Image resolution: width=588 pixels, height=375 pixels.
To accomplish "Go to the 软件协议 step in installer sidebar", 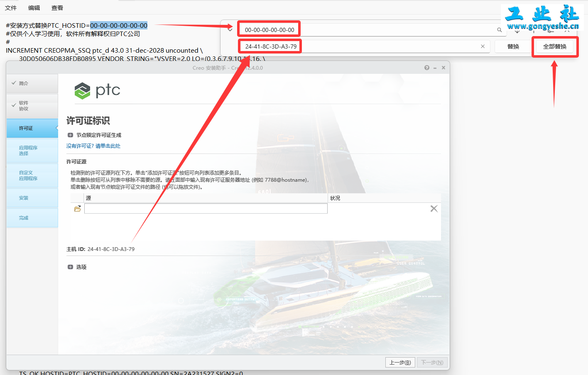I will click(x=32, y=106).
